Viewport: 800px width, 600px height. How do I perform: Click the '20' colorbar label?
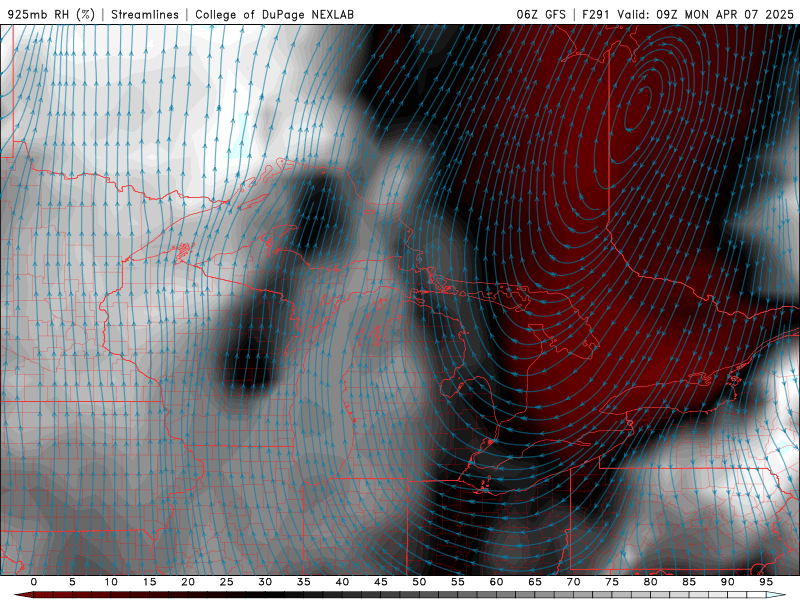[x=188, y=582]
